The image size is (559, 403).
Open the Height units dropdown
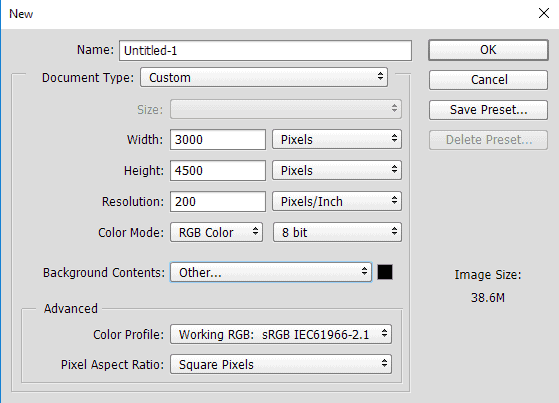(x=337, y=170)
